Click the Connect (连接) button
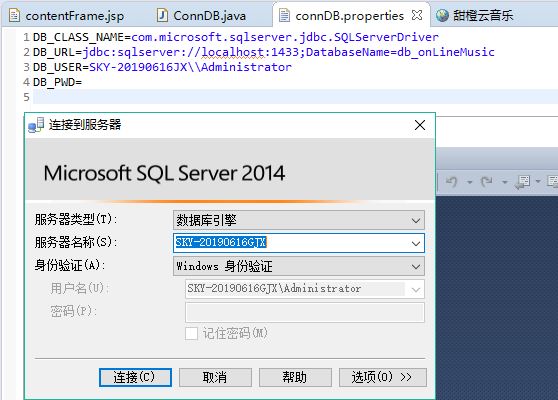Viewport: 558px width, 400px height. click(135, 377)
